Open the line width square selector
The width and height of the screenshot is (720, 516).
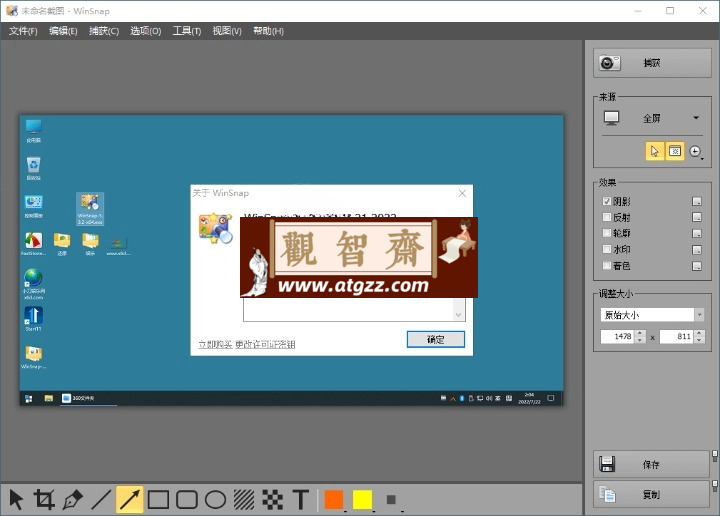coord(391,499)
